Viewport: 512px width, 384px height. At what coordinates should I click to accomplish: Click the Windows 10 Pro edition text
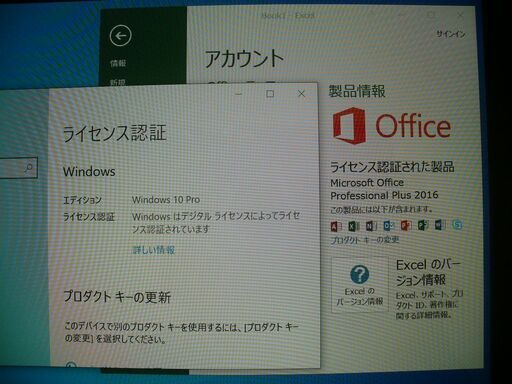click(166, 200)
